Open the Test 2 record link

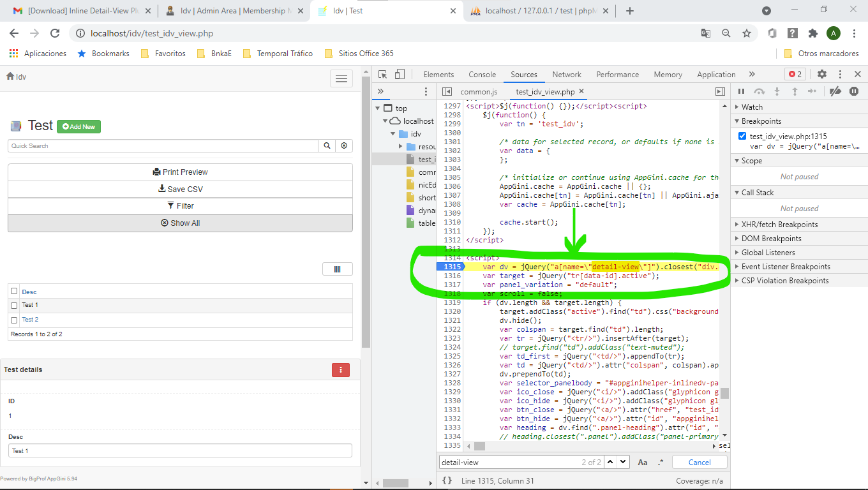30,320
